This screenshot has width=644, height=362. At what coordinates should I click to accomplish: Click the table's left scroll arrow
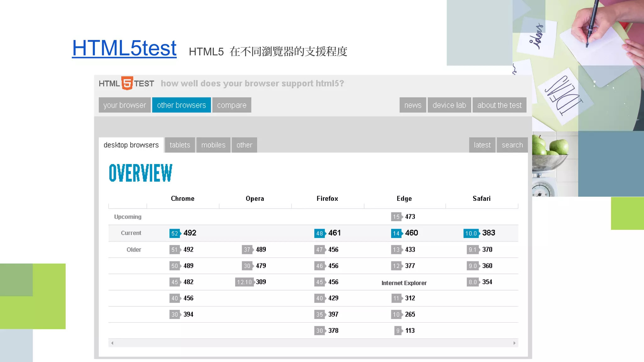tap(112, 343)
